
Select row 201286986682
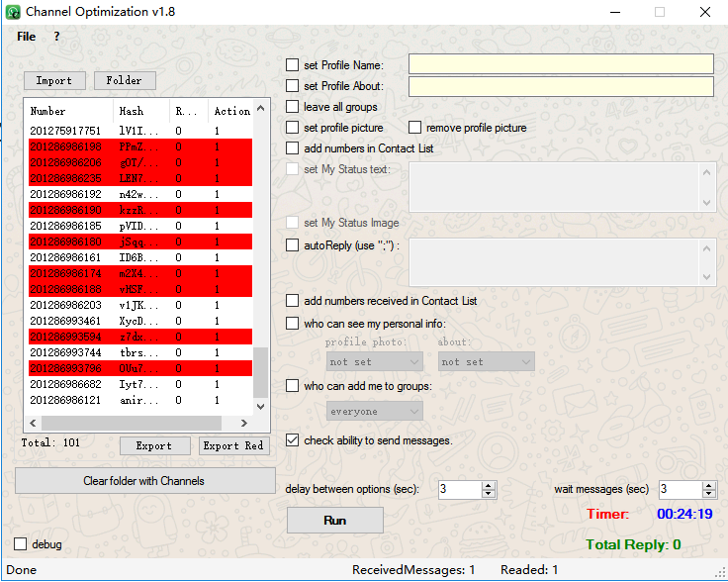(x=140, y=384)
